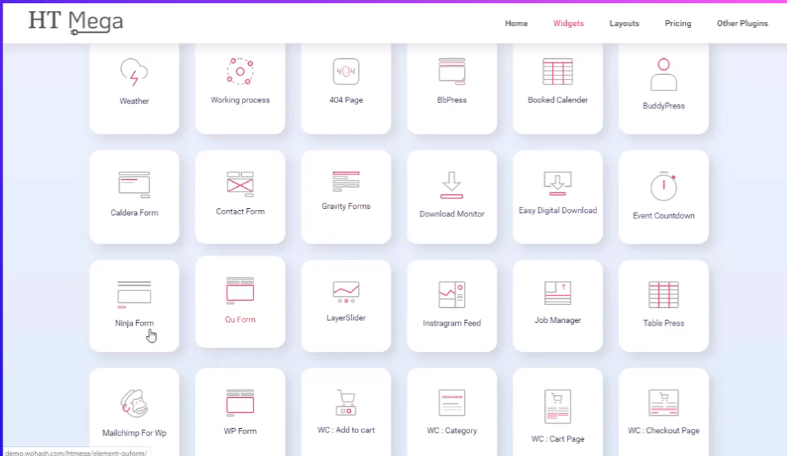This screenshot has width=787, height=456.
Task: Select the 404 Page icon
Action: (346, 71)
